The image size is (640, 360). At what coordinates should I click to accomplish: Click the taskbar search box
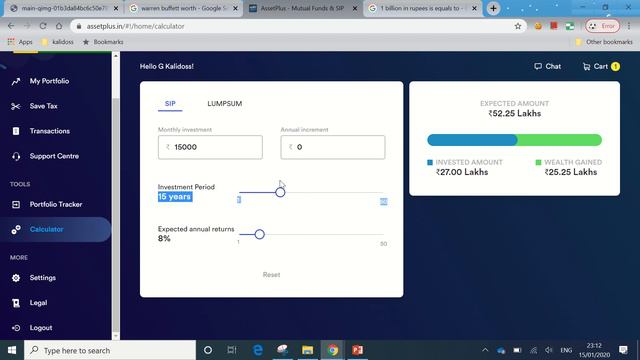(110, 350)
